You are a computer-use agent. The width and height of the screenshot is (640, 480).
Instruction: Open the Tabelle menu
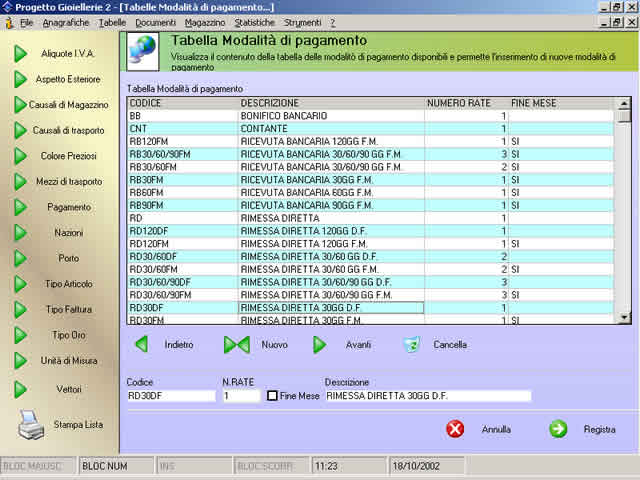tap(112, 23)
